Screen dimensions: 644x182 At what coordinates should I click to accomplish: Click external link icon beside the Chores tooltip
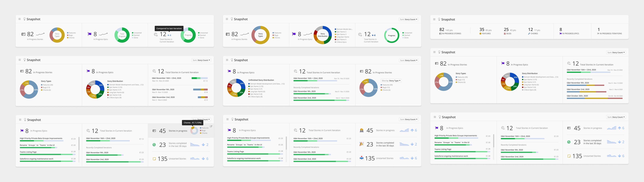pos(211,127)
